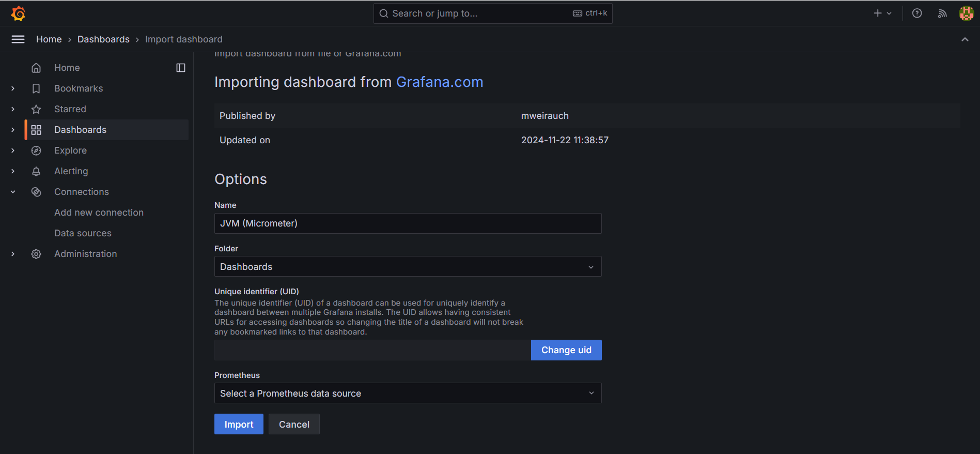Open the hamburger menu toggle
Image resolution: width=980 pixels, height=454 pixels.
[x=18, y=39]
